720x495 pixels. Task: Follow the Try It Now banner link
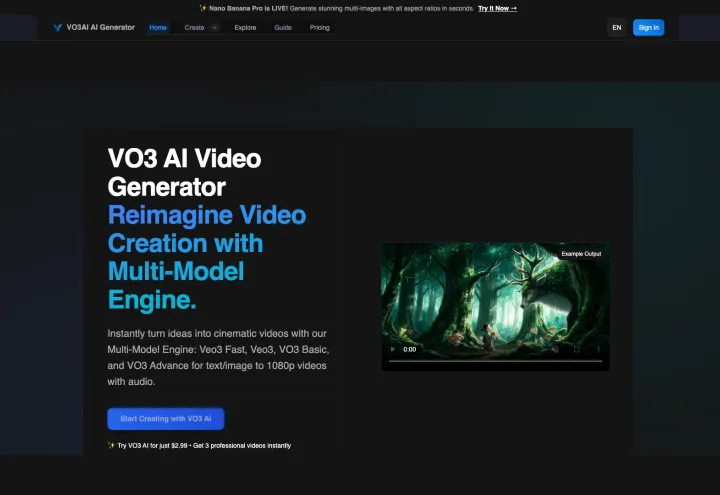coord(497,8)
